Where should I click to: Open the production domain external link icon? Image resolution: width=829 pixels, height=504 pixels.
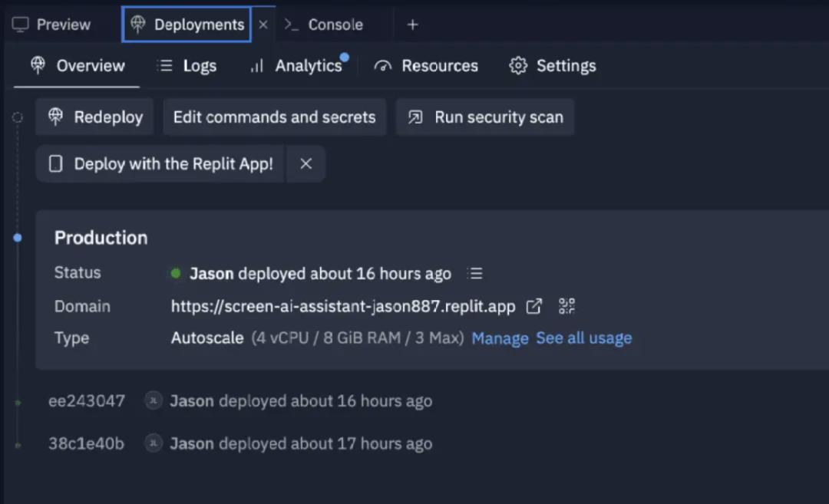tap(533, 306)
